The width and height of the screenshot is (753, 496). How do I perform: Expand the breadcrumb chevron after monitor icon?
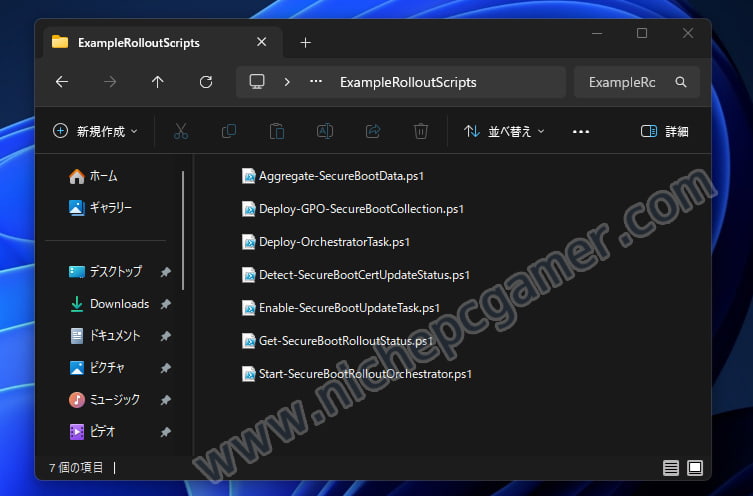[x=287, y=82]
